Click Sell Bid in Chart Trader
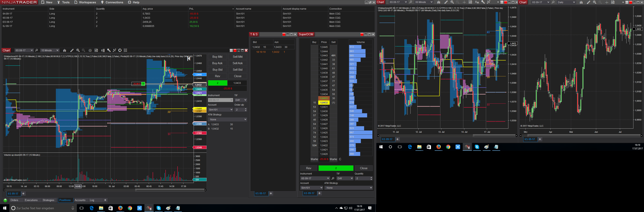Screen dimensions: 644x212 [x=238, y=70]
